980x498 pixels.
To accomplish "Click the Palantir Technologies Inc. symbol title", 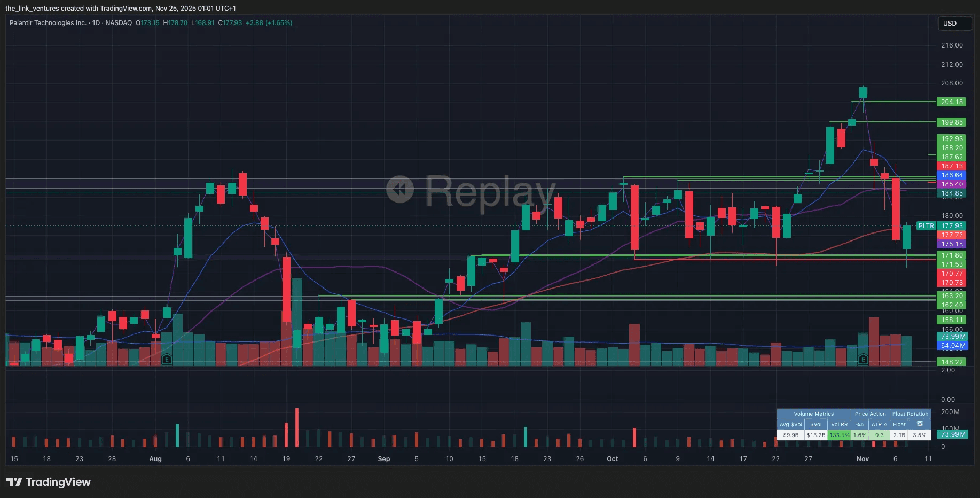I will 48,23.
